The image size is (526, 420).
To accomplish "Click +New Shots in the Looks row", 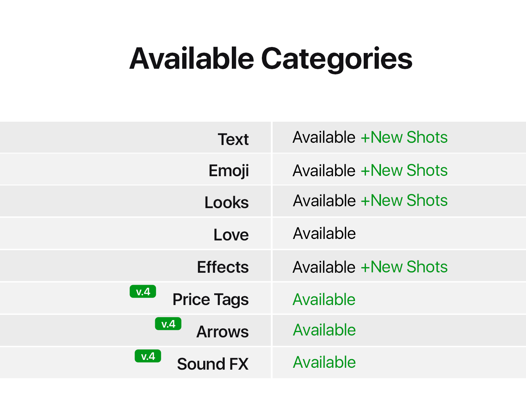I will point(404,200).
